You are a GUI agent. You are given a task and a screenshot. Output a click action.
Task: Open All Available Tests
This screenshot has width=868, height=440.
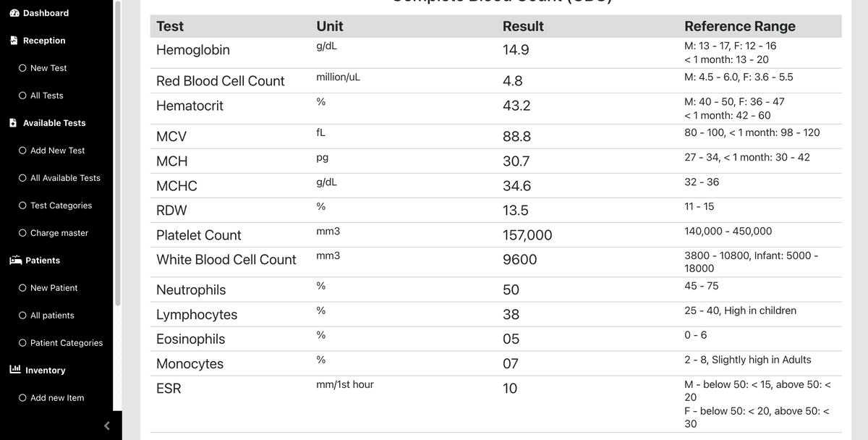tap(64, 177)
